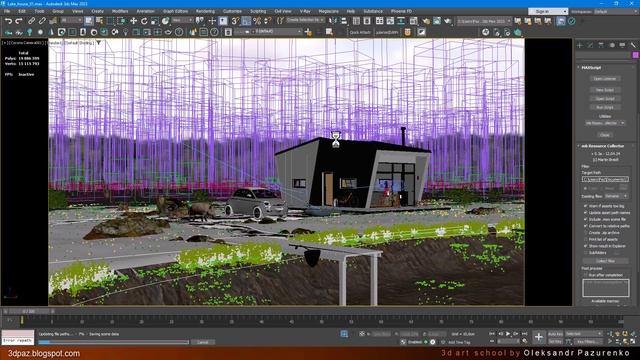The height and width of the screenshot is (360, 640).
Task: Toggle 'Show result in Explorer' checkbox
Action: click(586, 246)
